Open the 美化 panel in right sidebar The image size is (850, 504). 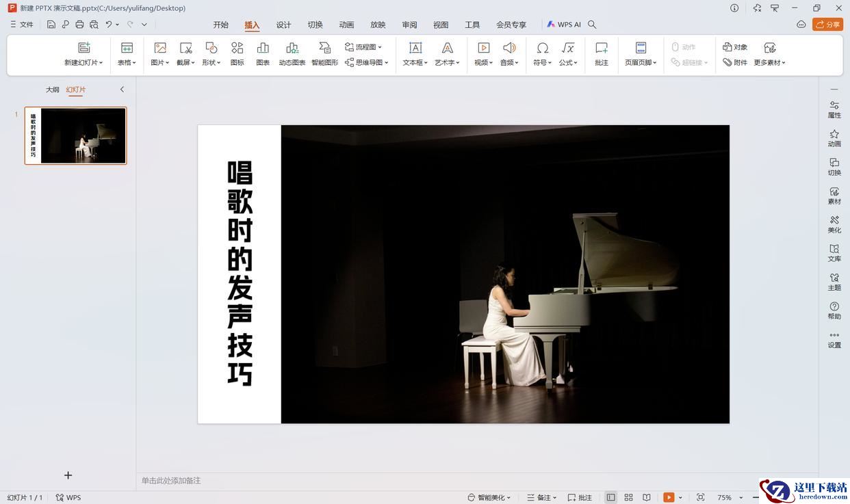[x=834, y=224]
